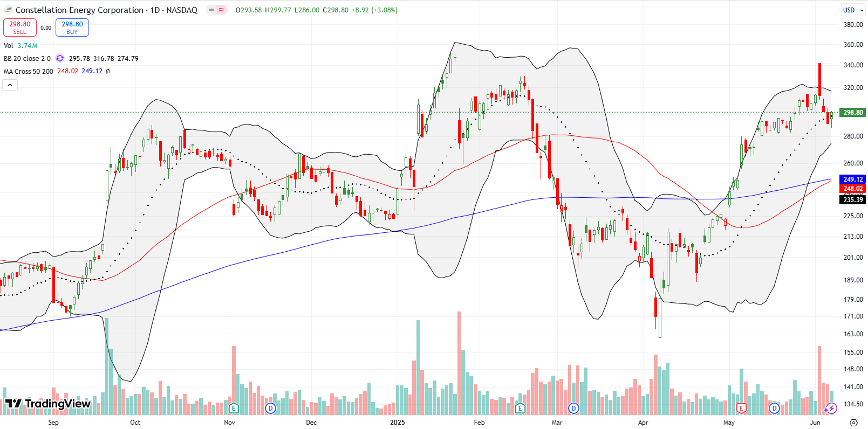This screenshot has height=429, width=868.
Task: Click the BB basis value 295.78
Action: 79,58
